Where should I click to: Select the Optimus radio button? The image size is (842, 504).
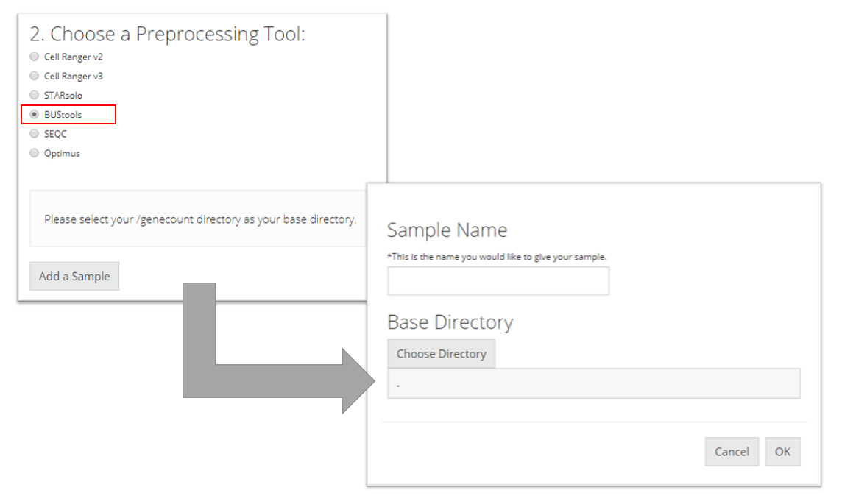tap(34, 153)
